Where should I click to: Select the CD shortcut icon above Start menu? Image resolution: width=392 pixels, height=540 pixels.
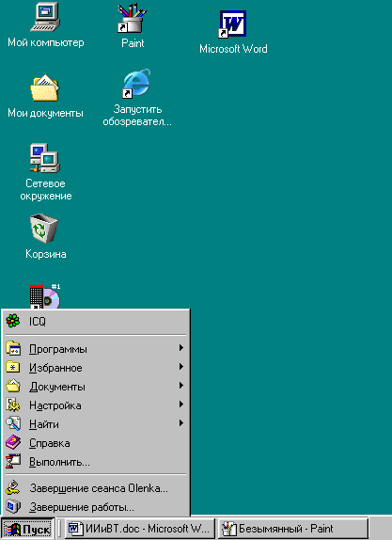click(45, 295)
